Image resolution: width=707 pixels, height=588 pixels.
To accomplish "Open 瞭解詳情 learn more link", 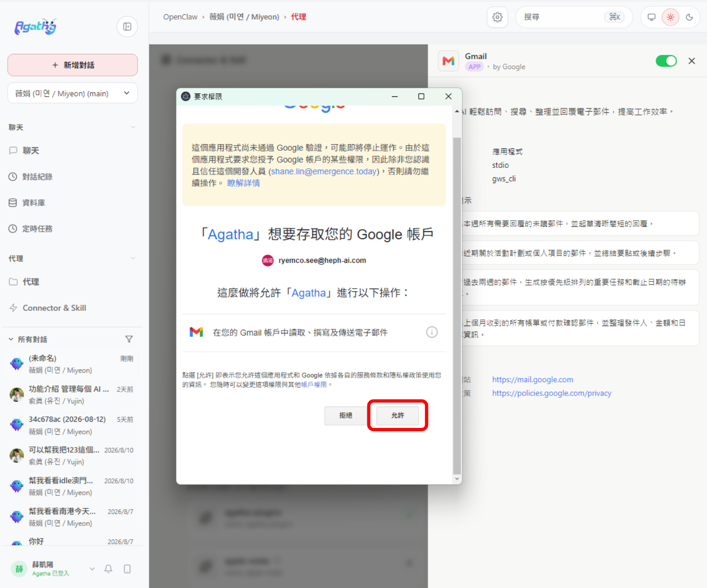I will (x=243, y=183).
